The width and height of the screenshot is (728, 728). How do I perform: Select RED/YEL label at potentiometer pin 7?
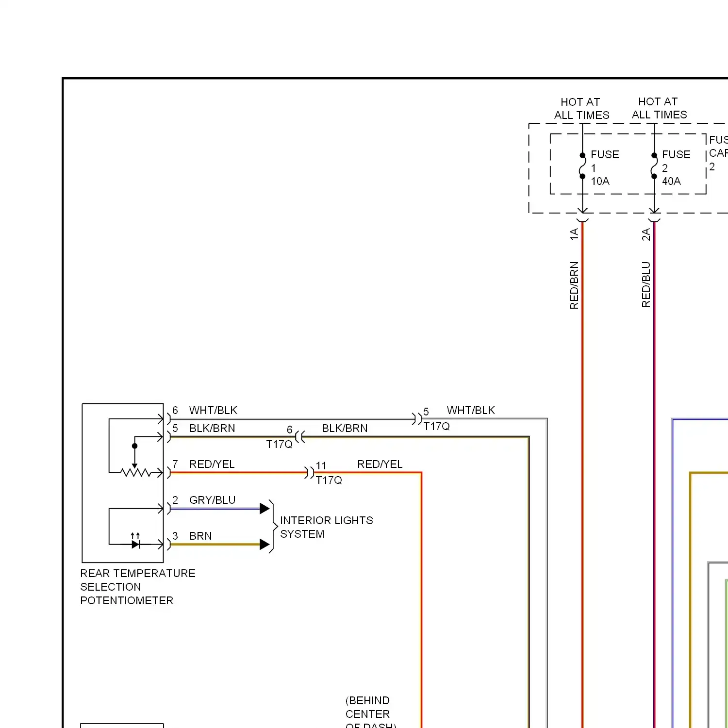tap(212, 464)
